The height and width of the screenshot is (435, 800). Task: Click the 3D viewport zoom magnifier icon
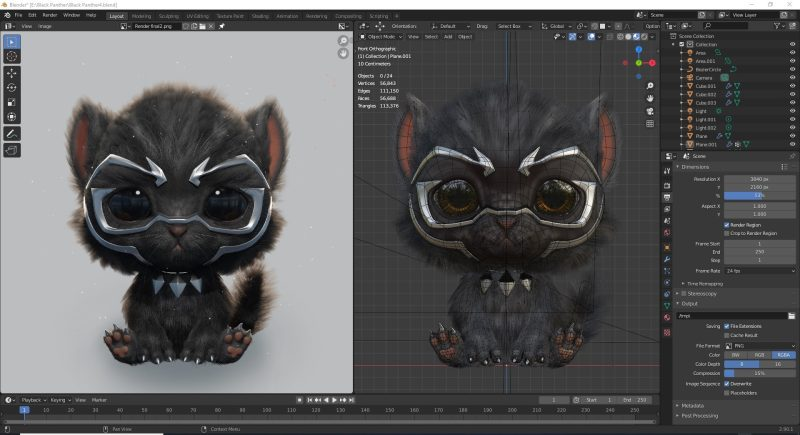click(650, 86)
